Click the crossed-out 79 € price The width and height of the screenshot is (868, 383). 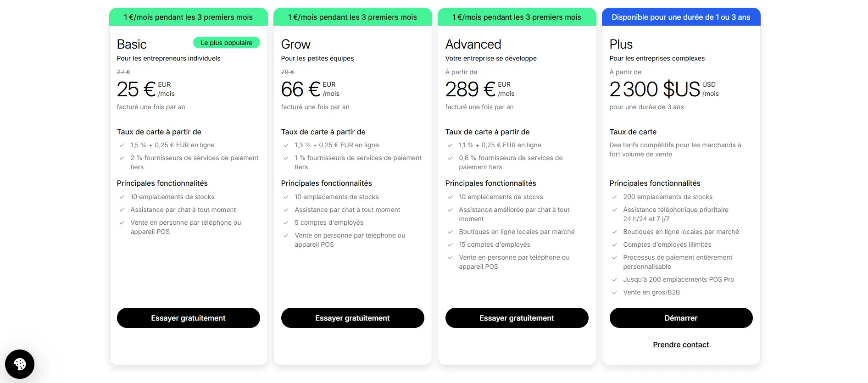288,72
